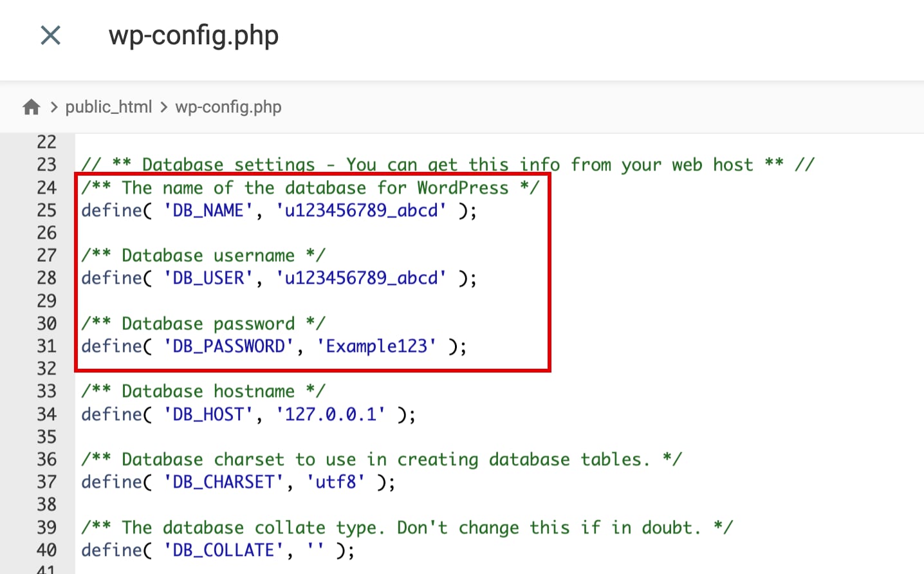
Task: Close the wp-config.php file view
Action: [x=50, y=35]
